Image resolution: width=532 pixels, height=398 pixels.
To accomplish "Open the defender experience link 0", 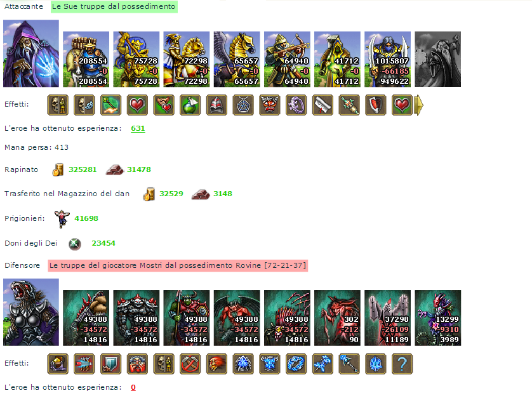I will click(x=133, y=387).
